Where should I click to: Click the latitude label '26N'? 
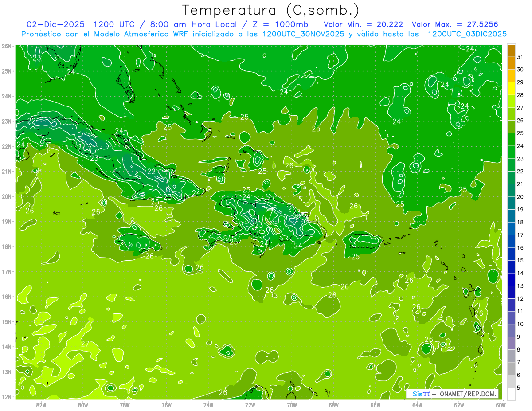pos(6,46)
